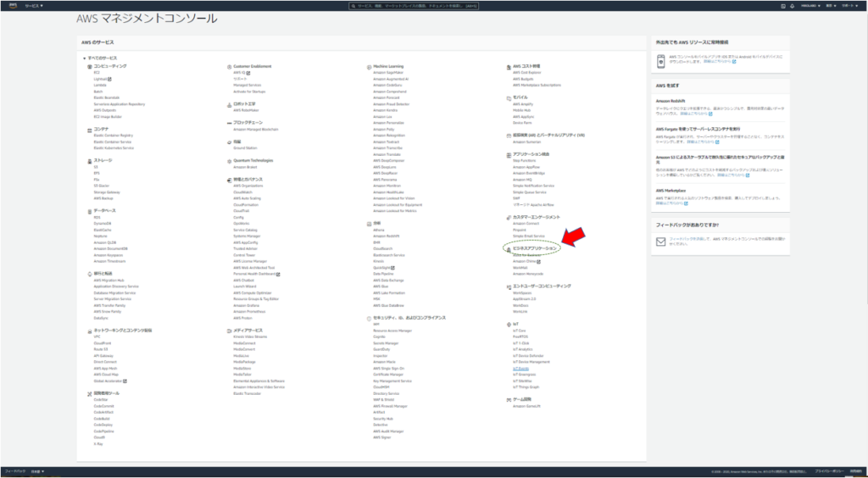Open the IoT Core link
This screenshot has width=868, height=478.
pos(520,331)
